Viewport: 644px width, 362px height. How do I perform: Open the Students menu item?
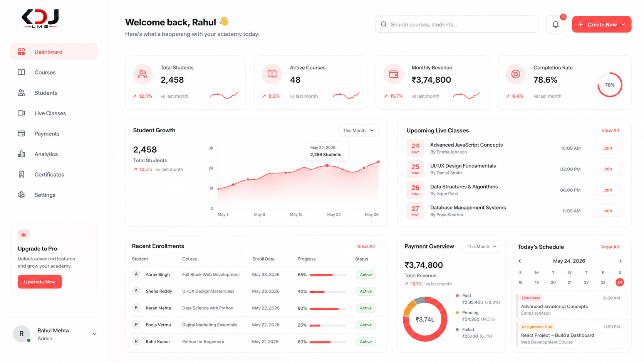[54, 93]
